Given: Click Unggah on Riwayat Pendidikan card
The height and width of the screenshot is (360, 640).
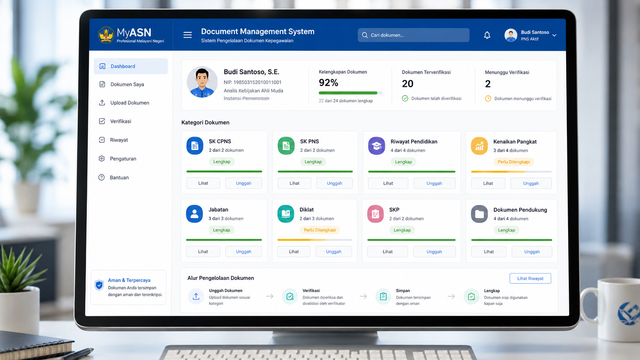Looking at the screenshot, I should click(x=434, y=183).
